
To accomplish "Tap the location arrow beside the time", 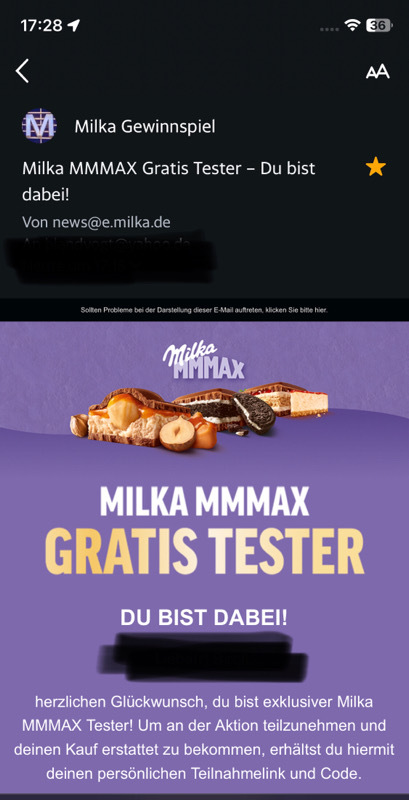I will click(74, 26).
